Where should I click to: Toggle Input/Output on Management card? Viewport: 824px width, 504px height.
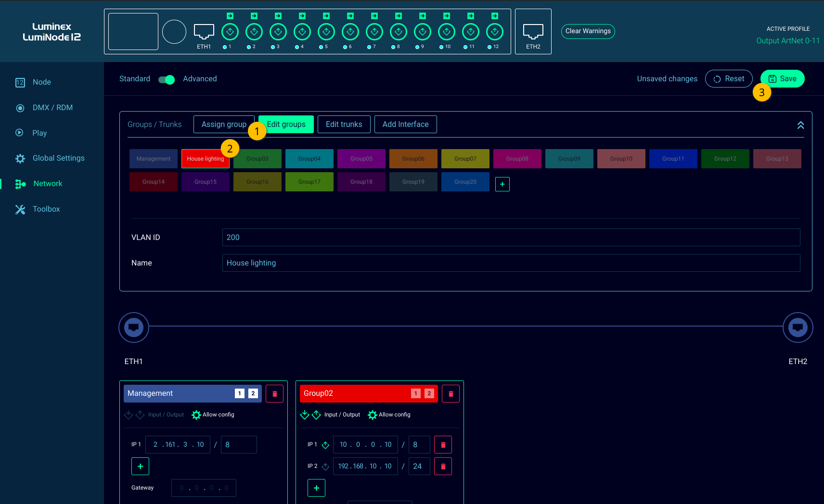click(x=154, y=415)
